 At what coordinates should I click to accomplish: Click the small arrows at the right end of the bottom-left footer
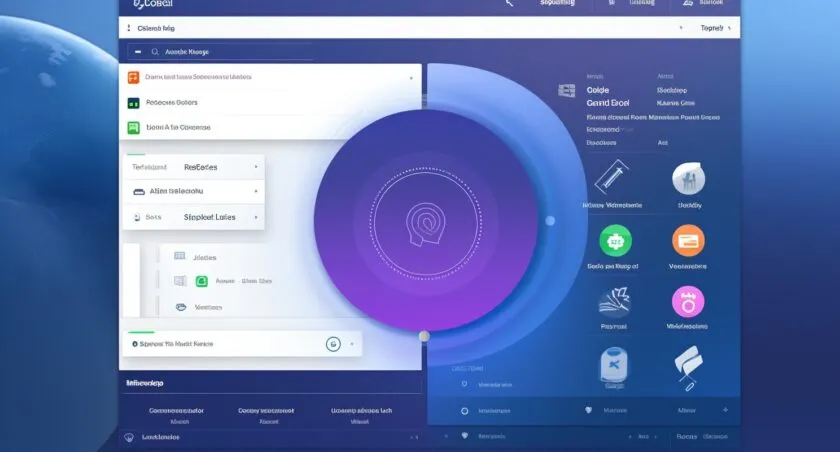tap(414, 438)
